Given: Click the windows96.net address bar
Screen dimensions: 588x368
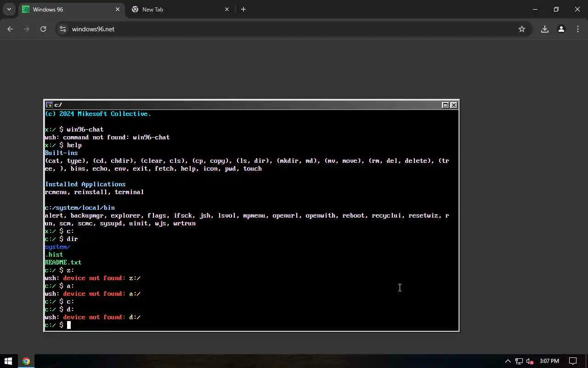Looking at the screenshot, I should 294,29.
